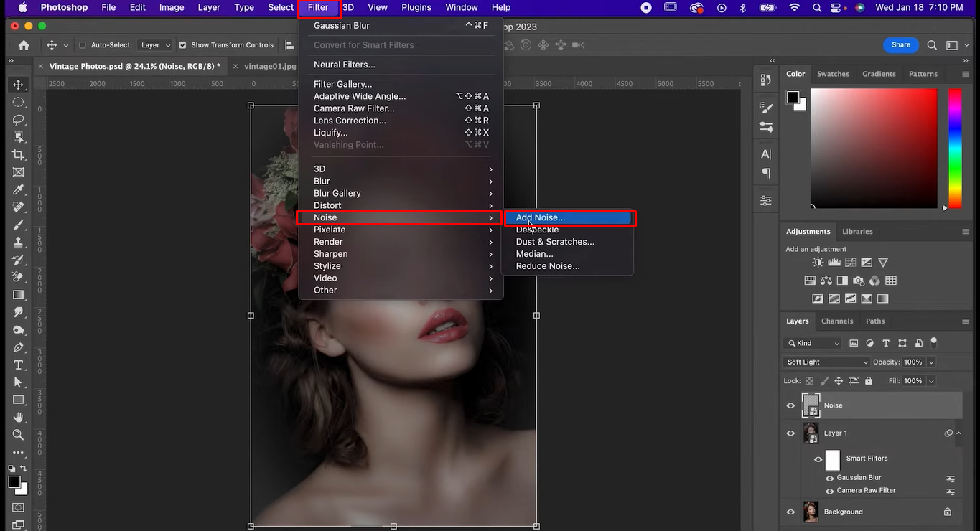Switch to the Channels tab
This screenshot has height=531, width=980.
(837, 321)
